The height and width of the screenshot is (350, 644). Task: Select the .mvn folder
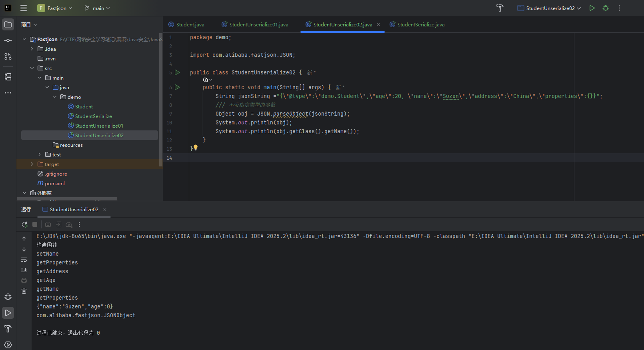pos(46,58)
